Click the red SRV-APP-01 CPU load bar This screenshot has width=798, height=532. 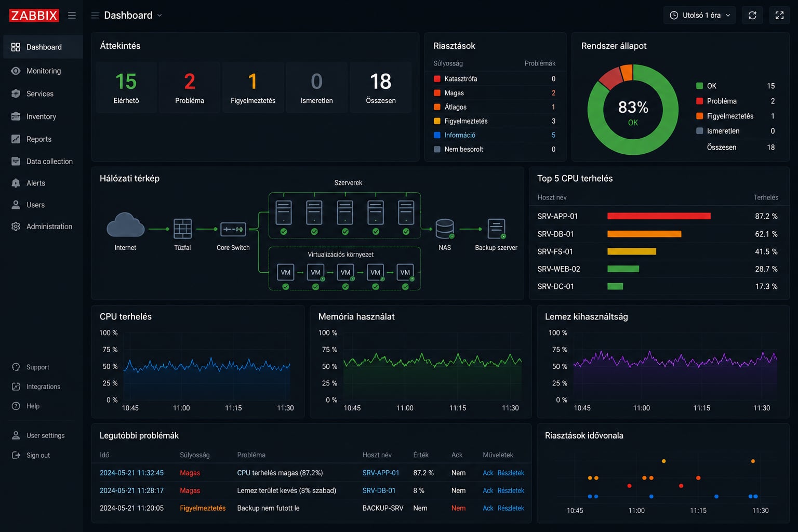click(659, 216)
